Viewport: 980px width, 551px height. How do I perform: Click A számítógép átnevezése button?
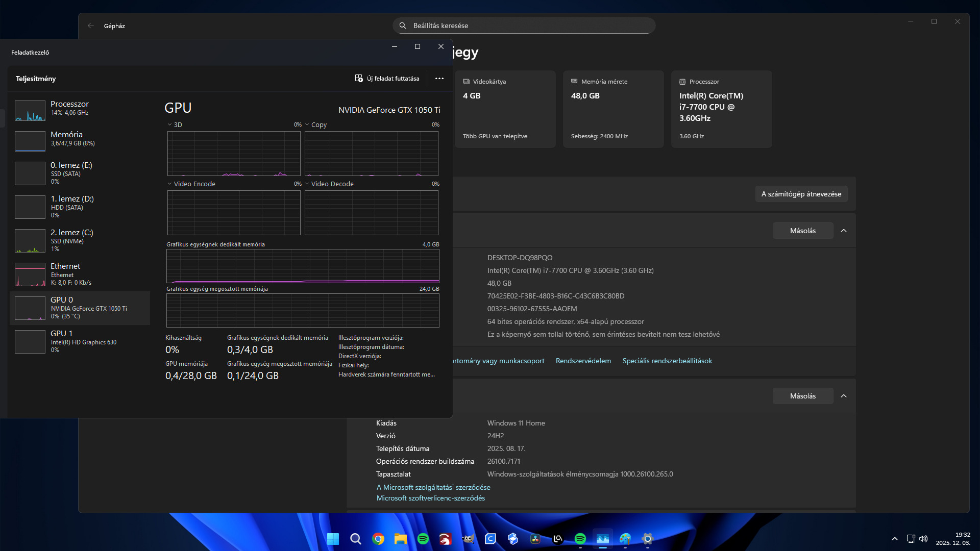coord(801,194)
